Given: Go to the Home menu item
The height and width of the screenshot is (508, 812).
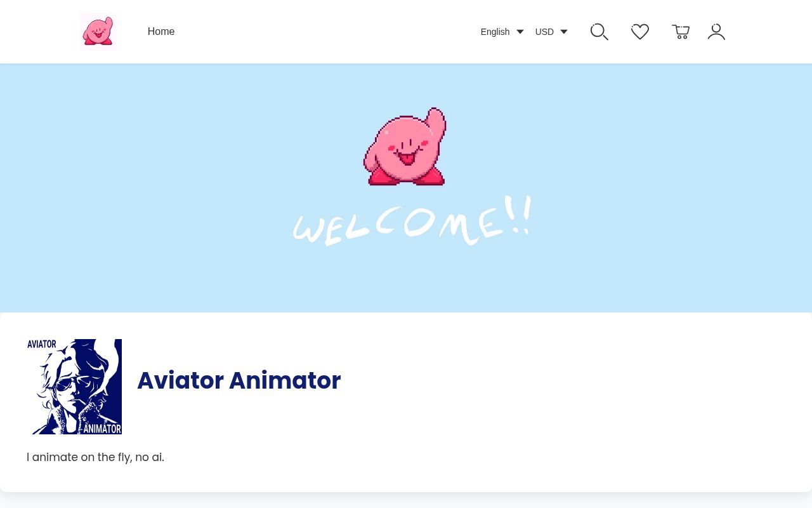Looking at the screenshot, I should coord(161,32).
